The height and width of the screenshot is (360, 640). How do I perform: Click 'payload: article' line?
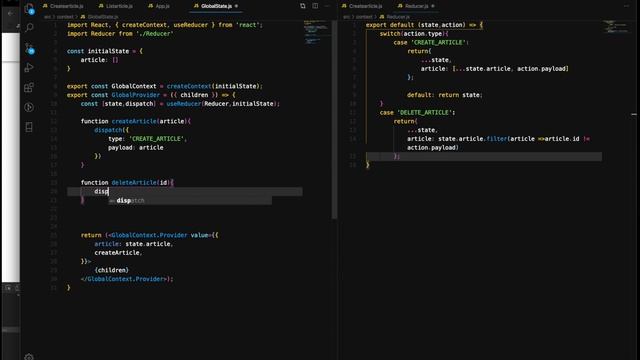(136, 147)
